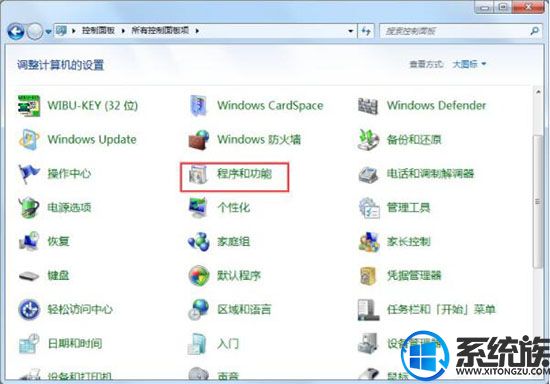The image size is (550, 384).
Task: Click the search magnifier icon
Action: click(x=535, y=31)
